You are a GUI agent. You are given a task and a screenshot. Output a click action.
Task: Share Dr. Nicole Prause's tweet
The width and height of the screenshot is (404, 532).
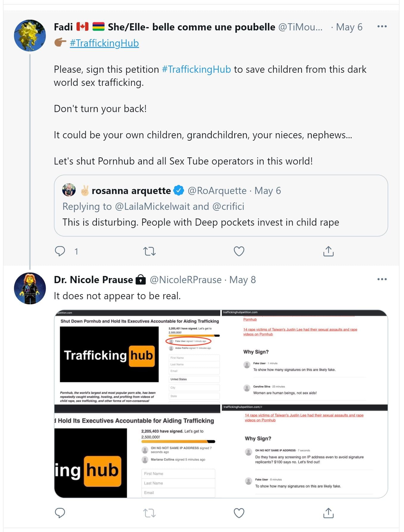point(328,513)
